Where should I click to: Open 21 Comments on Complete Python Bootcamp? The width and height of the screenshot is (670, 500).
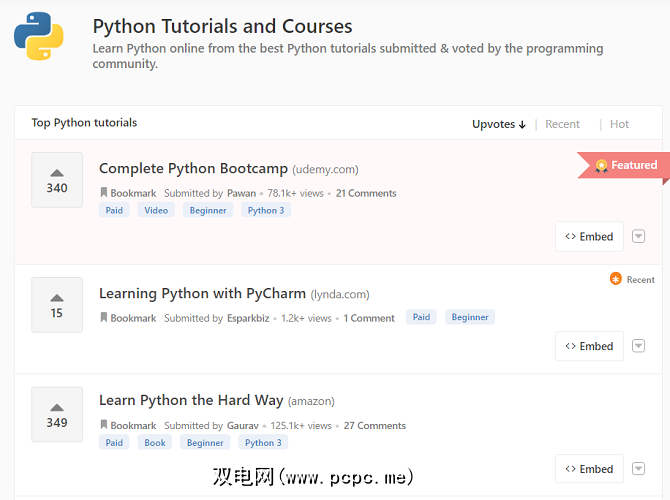366,193
